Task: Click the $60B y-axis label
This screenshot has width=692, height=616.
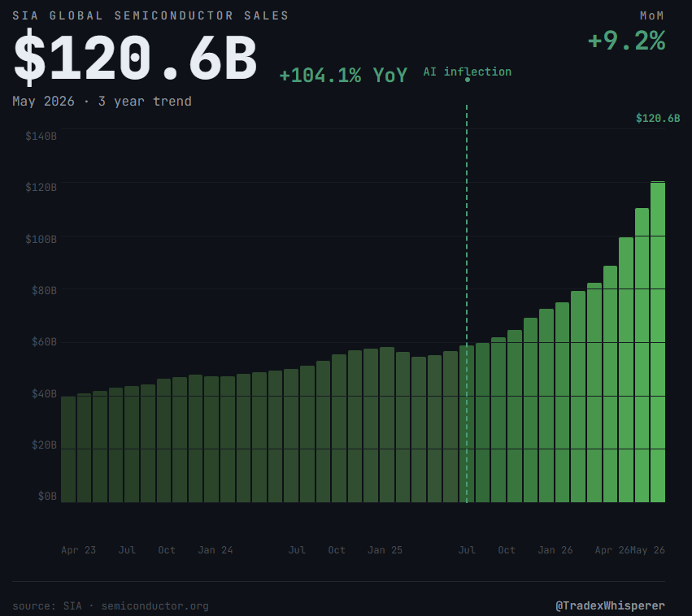Action: pyautogui.click(x=44, y=342)
